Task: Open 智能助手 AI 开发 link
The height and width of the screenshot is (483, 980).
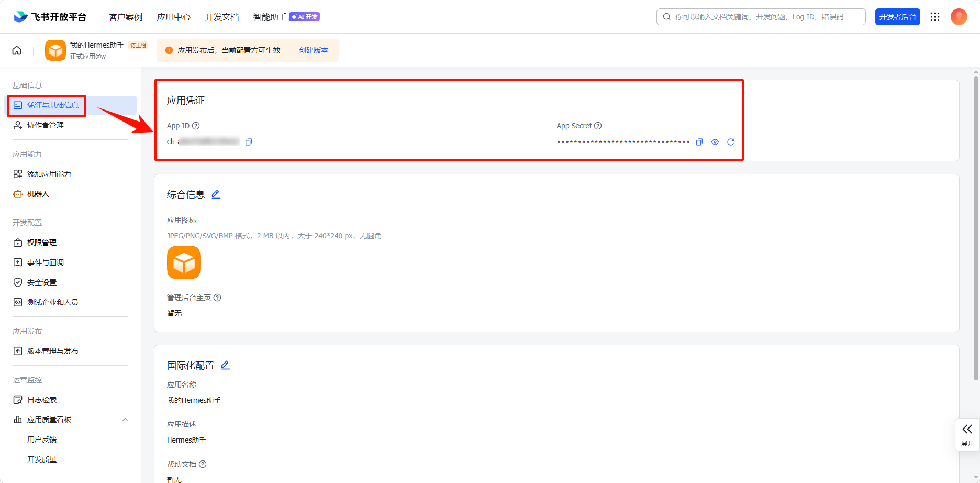Action: pyautogui.click(x=286, y=17)
